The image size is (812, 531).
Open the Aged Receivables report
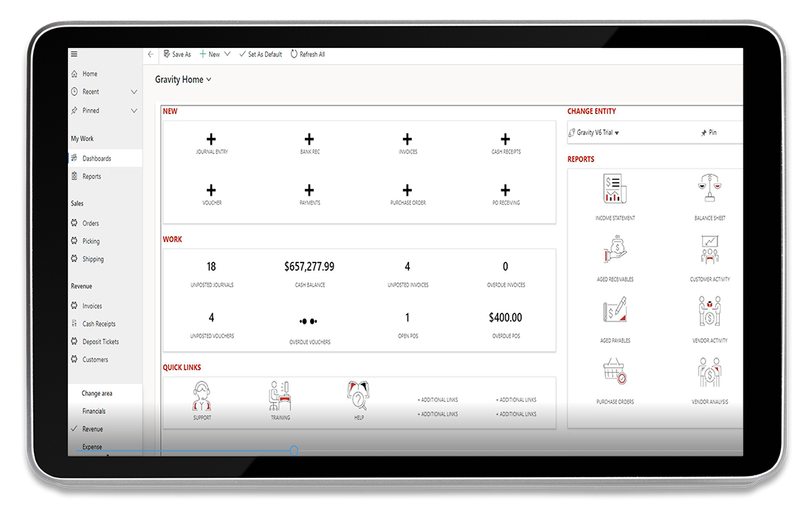coord(615,258)
